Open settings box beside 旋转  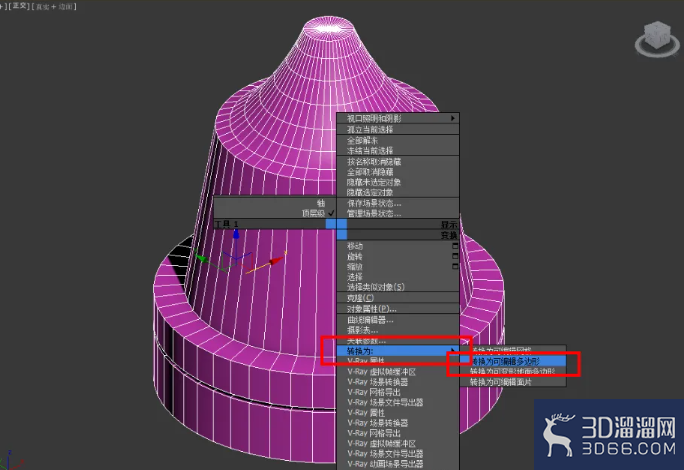click(455, 256)
